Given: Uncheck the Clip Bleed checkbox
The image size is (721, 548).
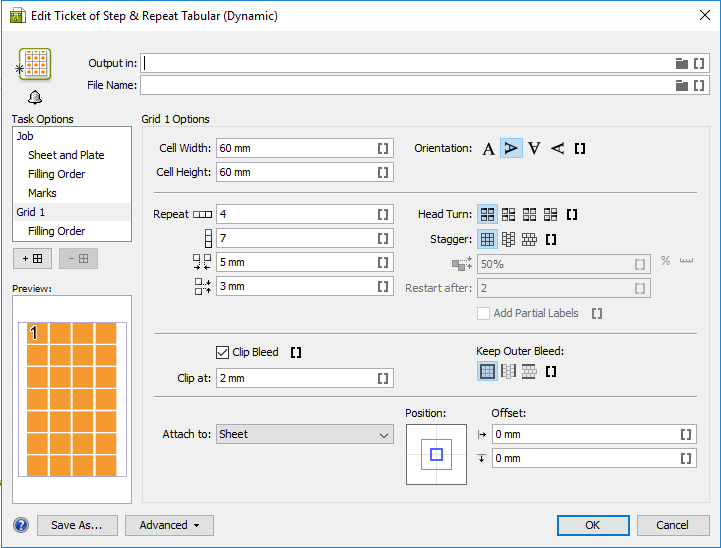Looking at the screenshot, I should pyautogui.click(x=222, y=352).
